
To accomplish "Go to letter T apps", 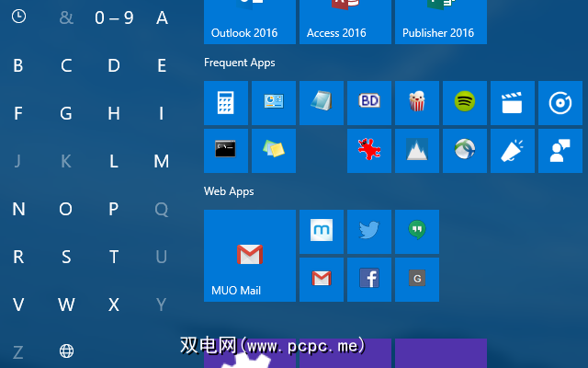I will [114, 258].
